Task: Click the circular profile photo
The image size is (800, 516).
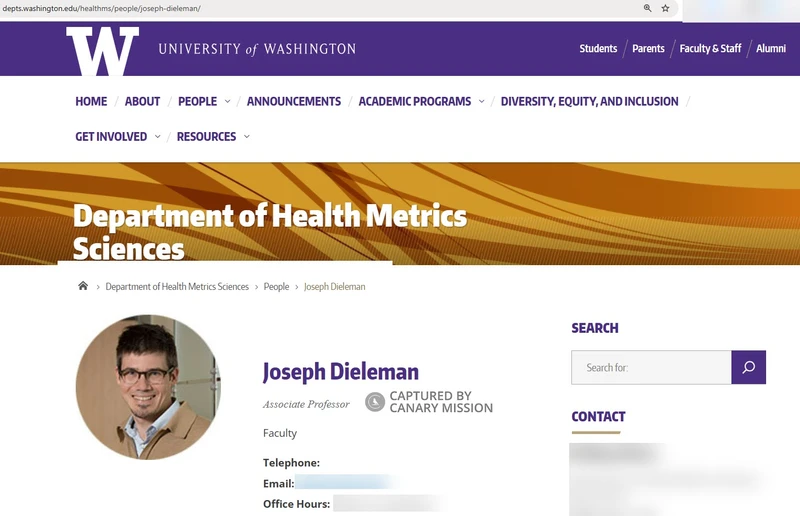Action: [x=148, y=387]
